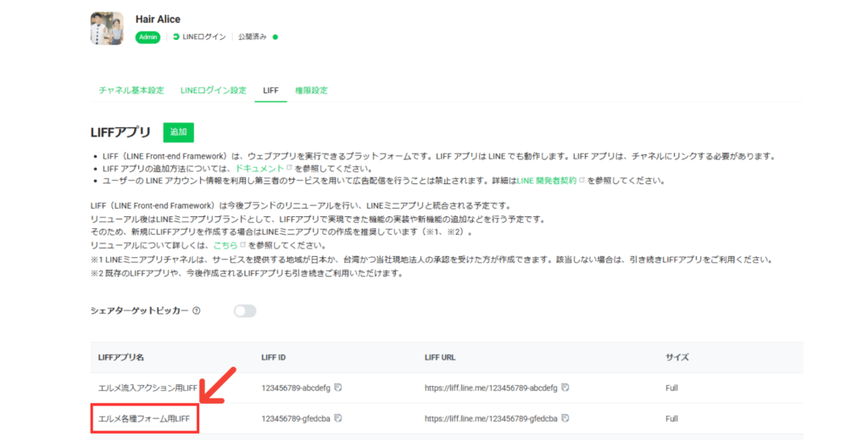Click the green 公開済み status dot

[275, 37]
